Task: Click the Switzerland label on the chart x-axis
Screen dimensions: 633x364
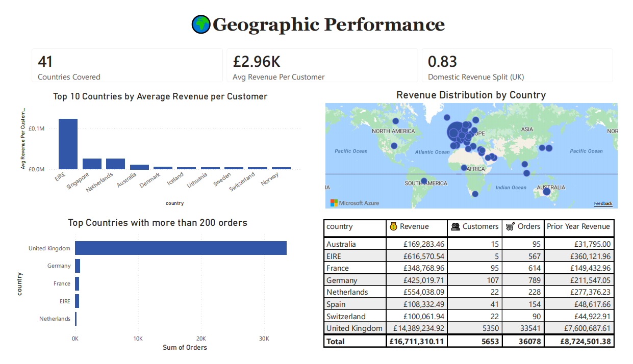Action: (x=242, y=182)
